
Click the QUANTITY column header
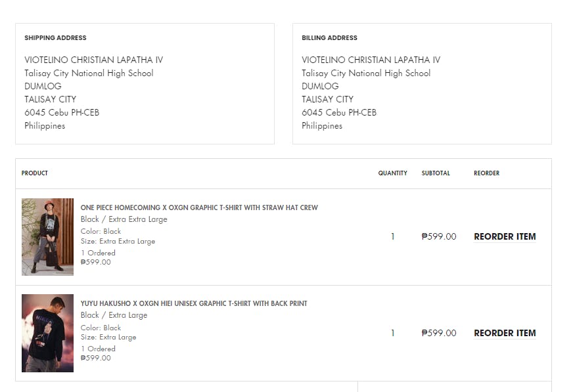coord(392,173)
